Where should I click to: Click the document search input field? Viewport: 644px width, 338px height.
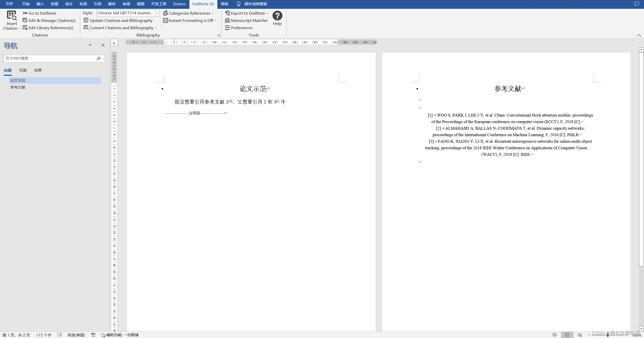pos(50,58)
